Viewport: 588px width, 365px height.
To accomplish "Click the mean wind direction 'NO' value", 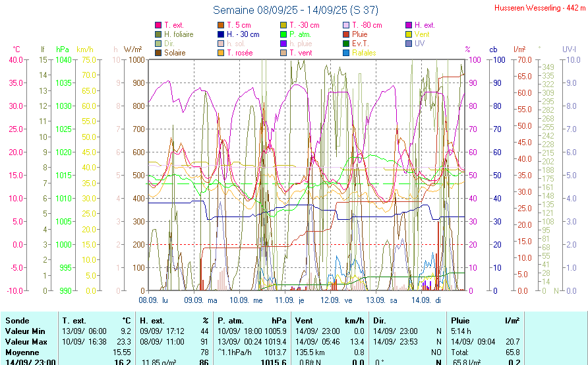I will point(436,352).
